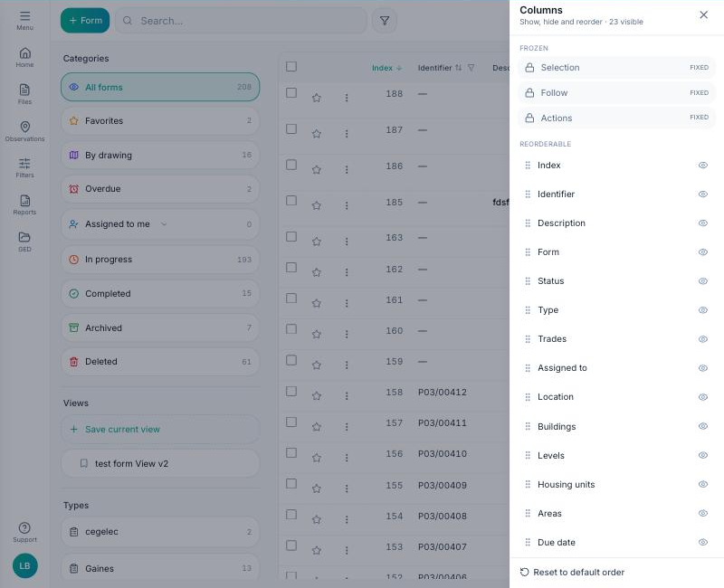Viewport: 724px width, 588px height.
Task: Open the test form View v2 view
Action: (x=160, y=463)
